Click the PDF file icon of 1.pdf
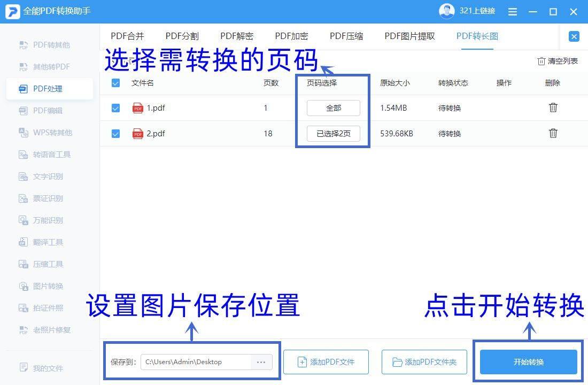 137,108
